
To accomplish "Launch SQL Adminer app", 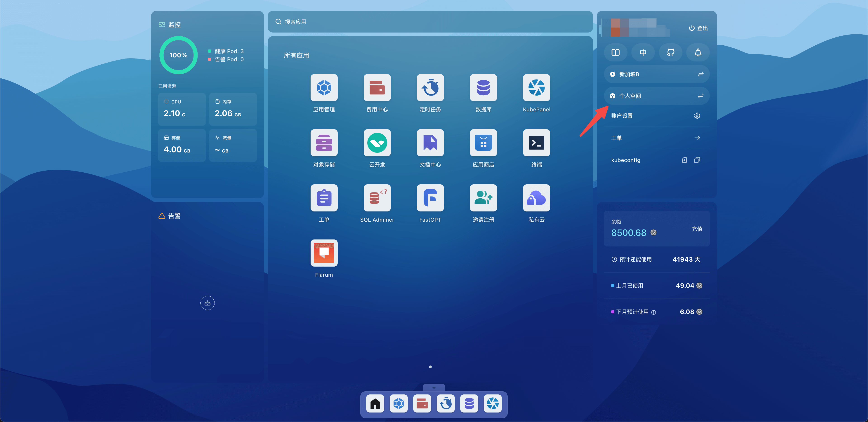I will point(377,198).
